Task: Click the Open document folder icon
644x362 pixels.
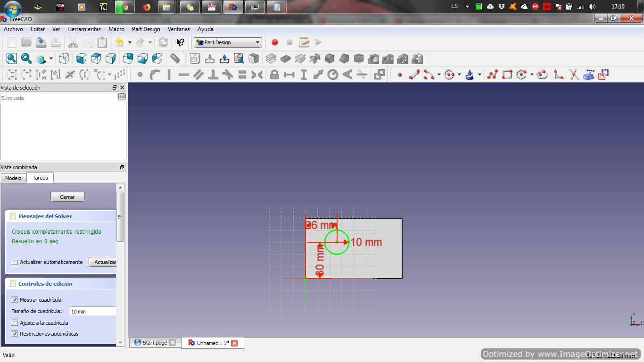Action: [26, 42]
